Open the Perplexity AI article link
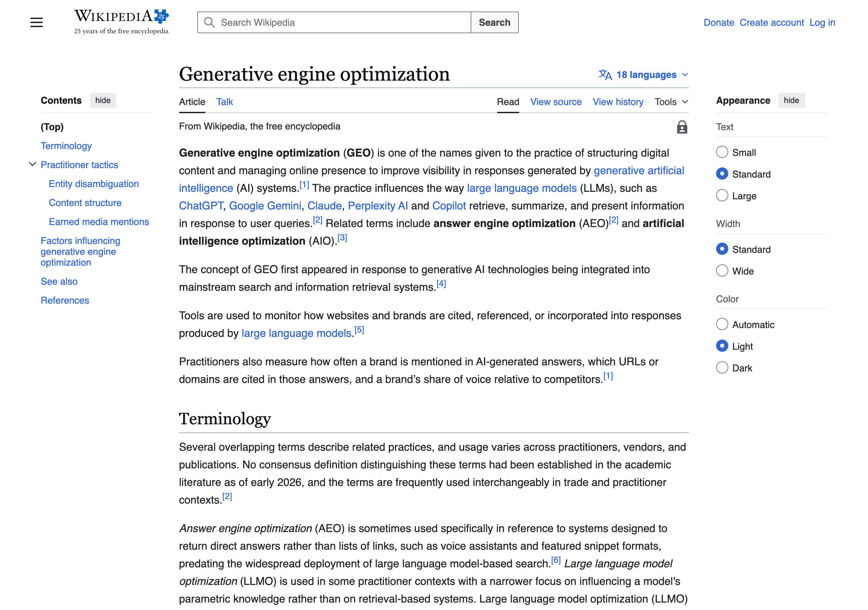 coord(377,206)
